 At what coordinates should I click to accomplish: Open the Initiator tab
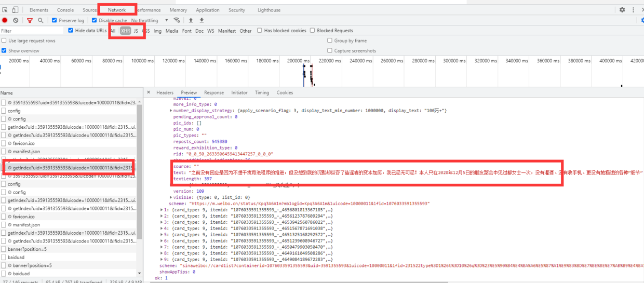[239, 92]
